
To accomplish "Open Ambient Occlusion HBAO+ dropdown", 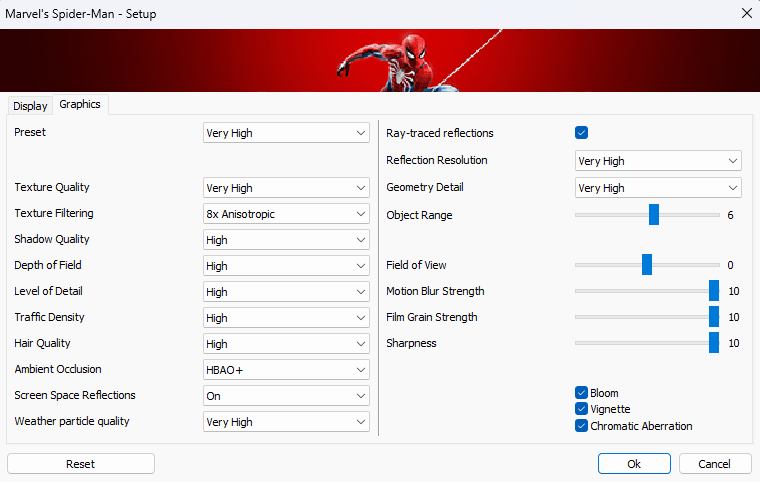I will coord(286,370).
